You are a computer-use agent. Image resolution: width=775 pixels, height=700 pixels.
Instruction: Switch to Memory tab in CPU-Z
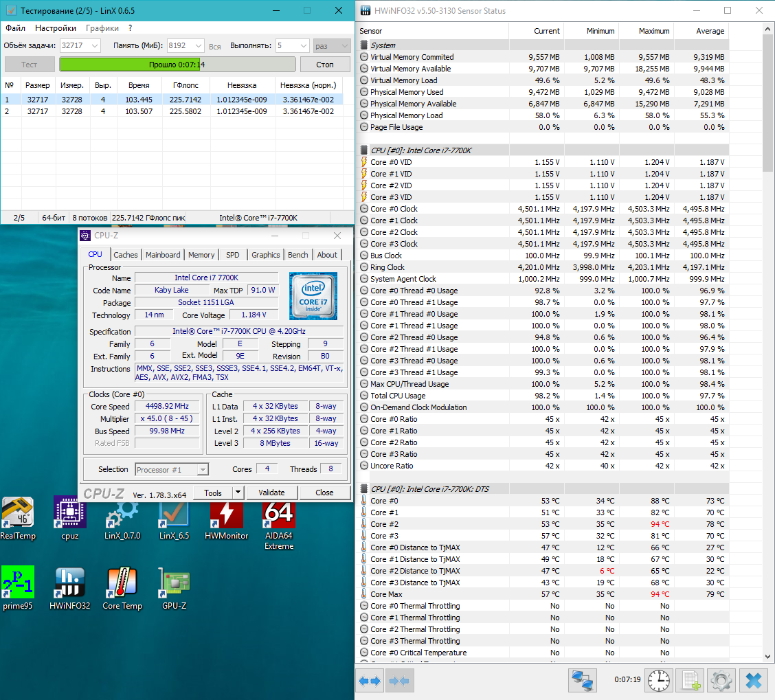[201, 255]
